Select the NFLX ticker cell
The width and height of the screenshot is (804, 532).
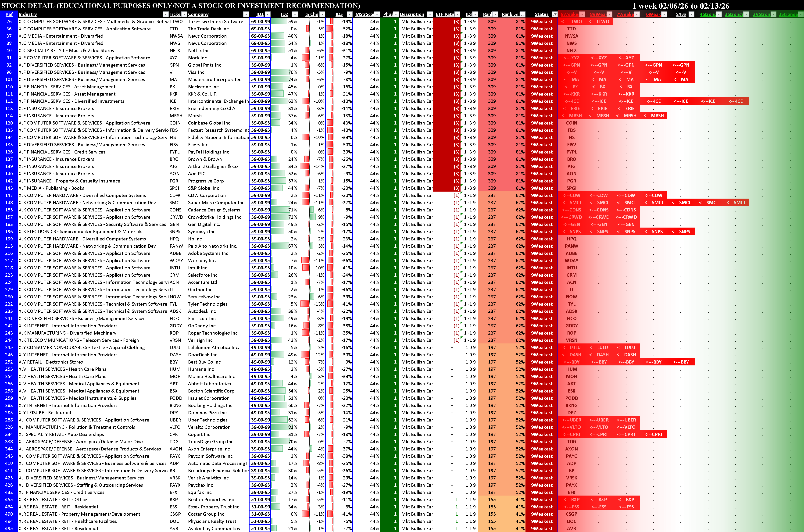175,50
